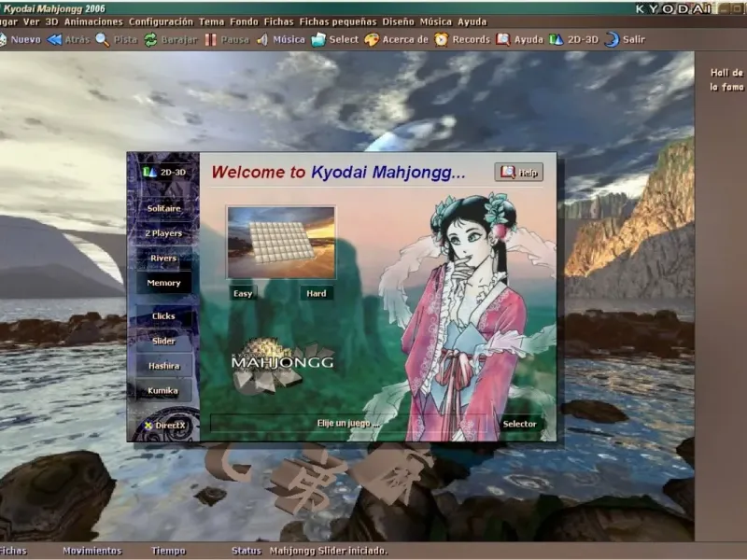The image size is (747, 560).
Task: Click the Tiempo status bar label
Action: tap(168, 551)
